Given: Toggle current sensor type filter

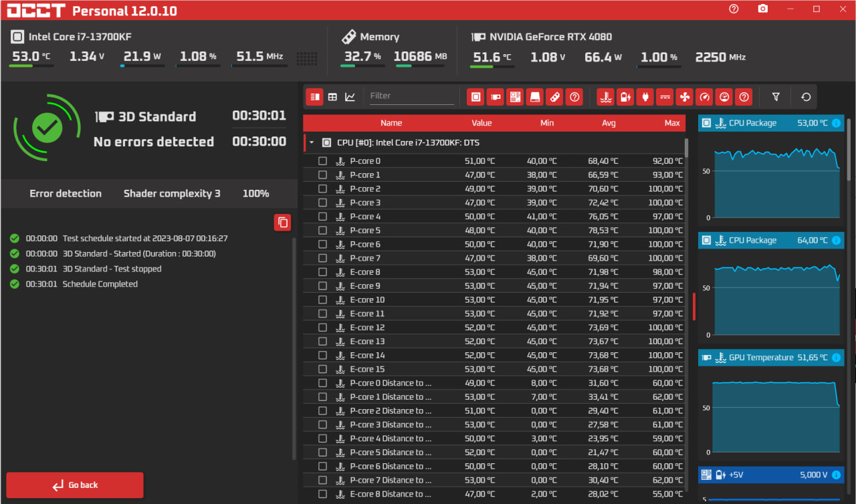Looking at the screenshot, I should 665,97.
